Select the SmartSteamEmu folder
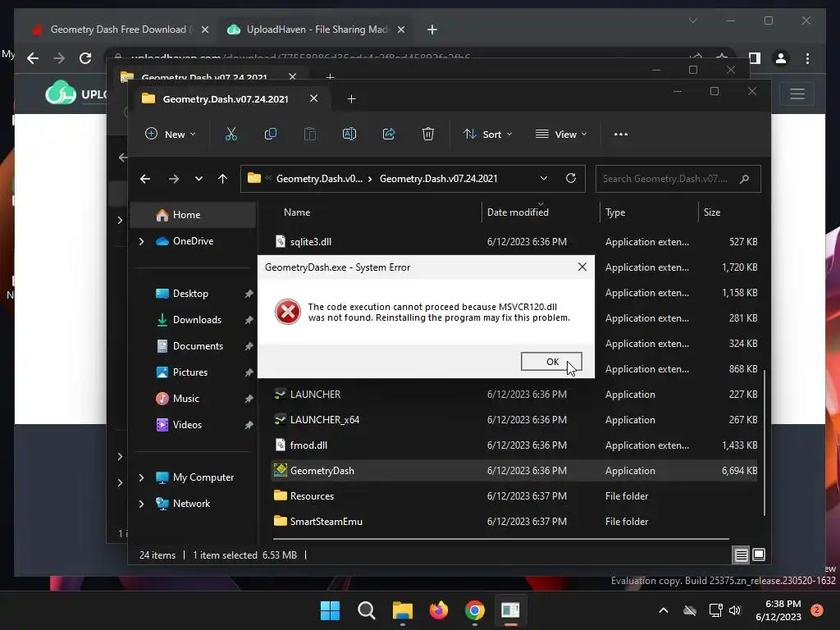 point(326,521)
